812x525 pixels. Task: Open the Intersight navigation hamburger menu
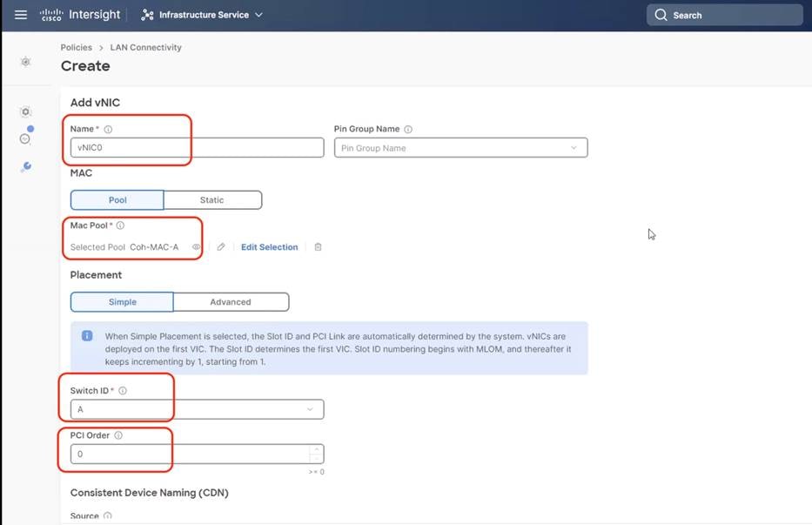[20, 14]
